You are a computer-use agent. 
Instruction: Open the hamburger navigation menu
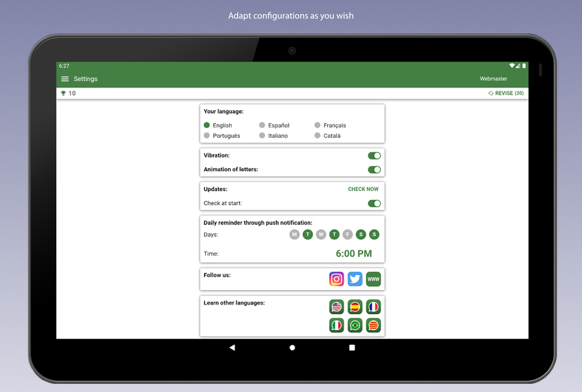pos(65,79)
